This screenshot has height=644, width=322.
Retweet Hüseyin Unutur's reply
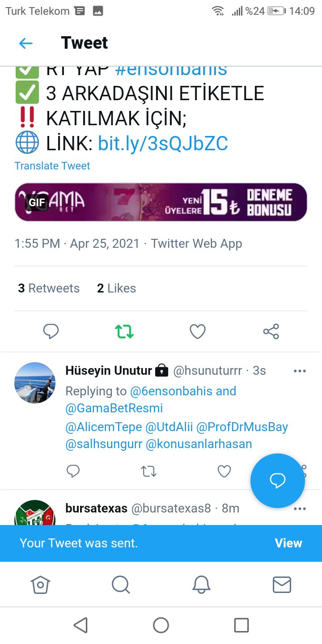[x=148, y=471]
